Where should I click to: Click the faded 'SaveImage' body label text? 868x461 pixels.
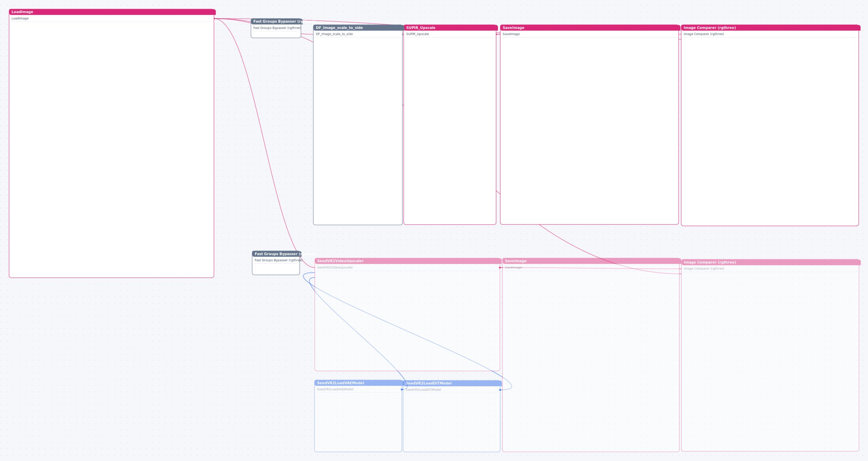[x=513, y=268]
